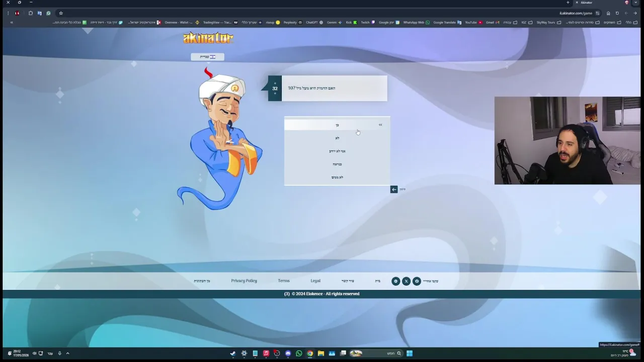Open the X (Twitter) social icon in footer
The height and width of the screenshot is (362, 644).
tap(406, 281)
